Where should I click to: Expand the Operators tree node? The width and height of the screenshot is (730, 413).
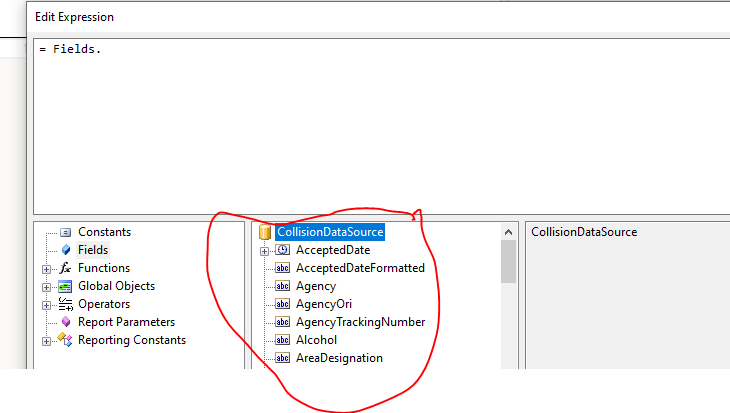(46, 305)
